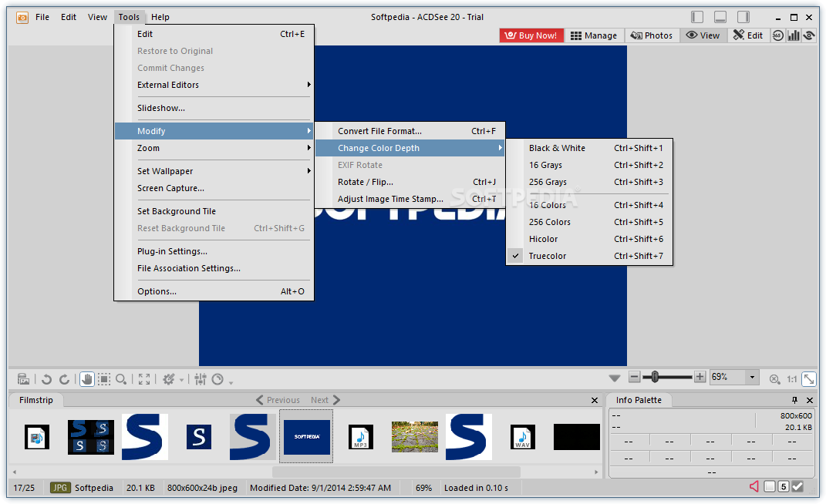Select 16 Grays color depth
The width and height of the screenshot is (826, 504).
pyautogui.click(x=589, y=165)
